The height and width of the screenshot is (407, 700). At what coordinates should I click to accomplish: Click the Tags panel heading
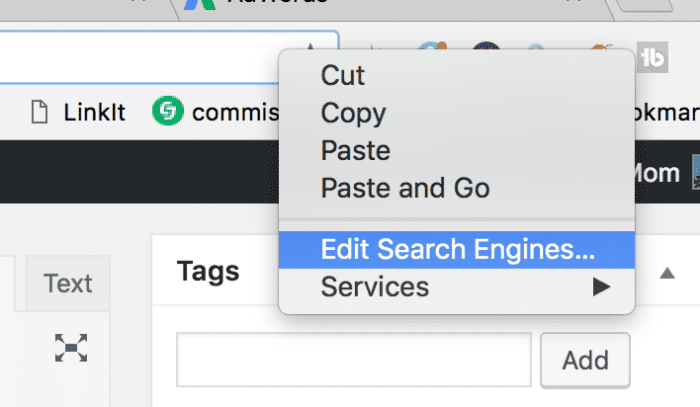[x=208, y=271]
